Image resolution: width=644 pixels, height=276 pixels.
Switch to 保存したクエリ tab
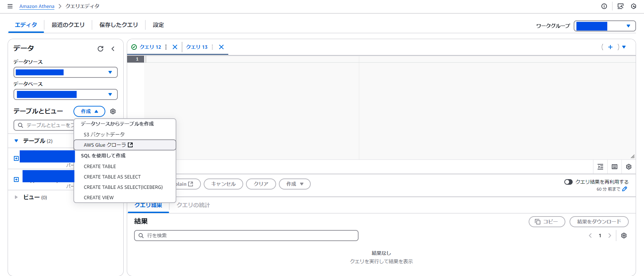point(118,25)
